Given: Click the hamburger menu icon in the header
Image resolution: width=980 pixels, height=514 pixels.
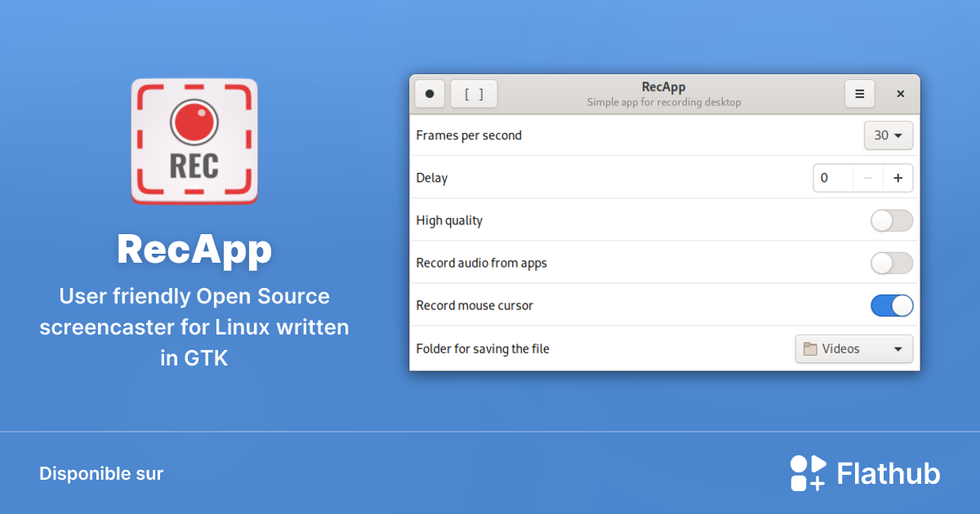Looking at the screenshot, I should [859, 93].
